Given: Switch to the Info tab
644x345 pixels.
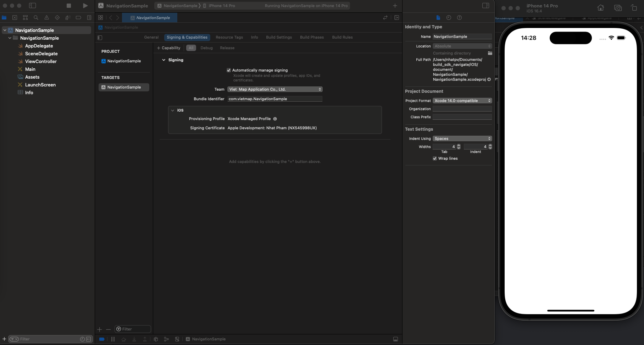Looking at the screenshot, I should pyautogui.click(x=255, y=37).
